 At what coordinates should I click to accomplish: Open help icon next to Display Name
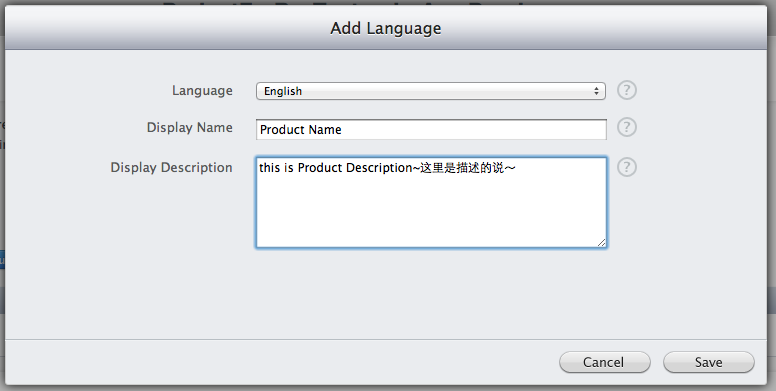(x=627, y=128)
